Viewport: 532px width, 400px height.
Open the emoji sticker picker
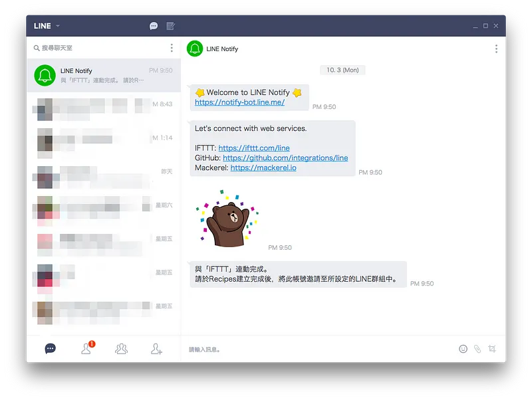(463, 349)
